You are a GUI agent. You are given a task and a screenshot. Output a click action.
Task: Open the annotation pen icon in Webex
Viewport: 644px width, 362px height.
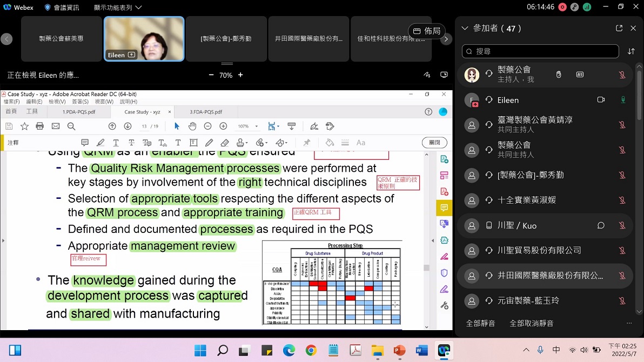tap(427, 75)
